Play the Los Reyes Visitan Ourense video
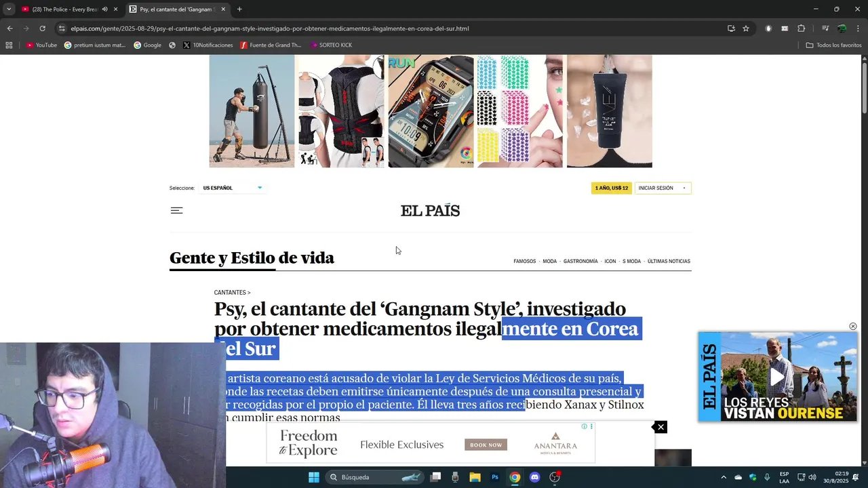This screenshot has width=868, height=488. tap(777, 377)
